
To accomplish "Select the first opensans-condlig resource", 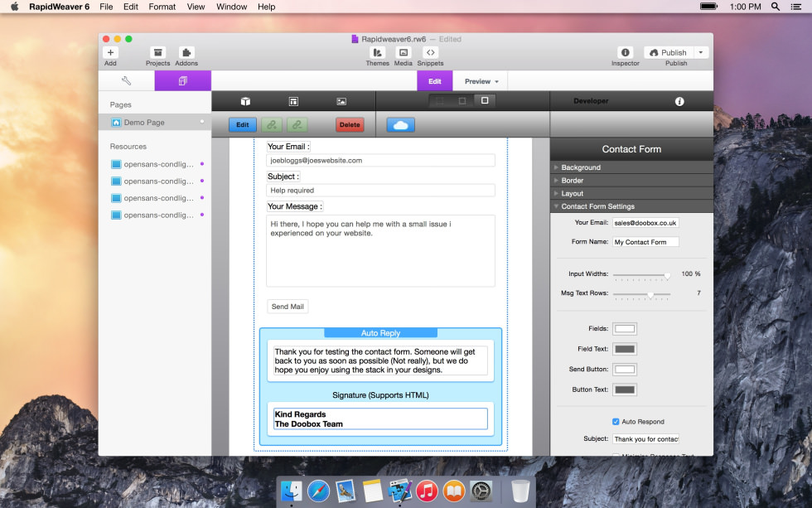I will [x=155, y=164].
